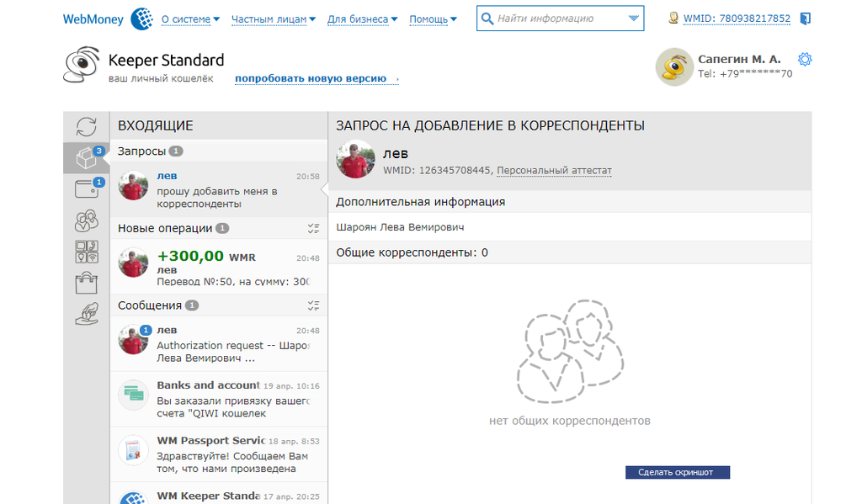862x504 pixels.
Task: Mark all new operations as read
Action: pyautogui.click(x=314, y=228)
